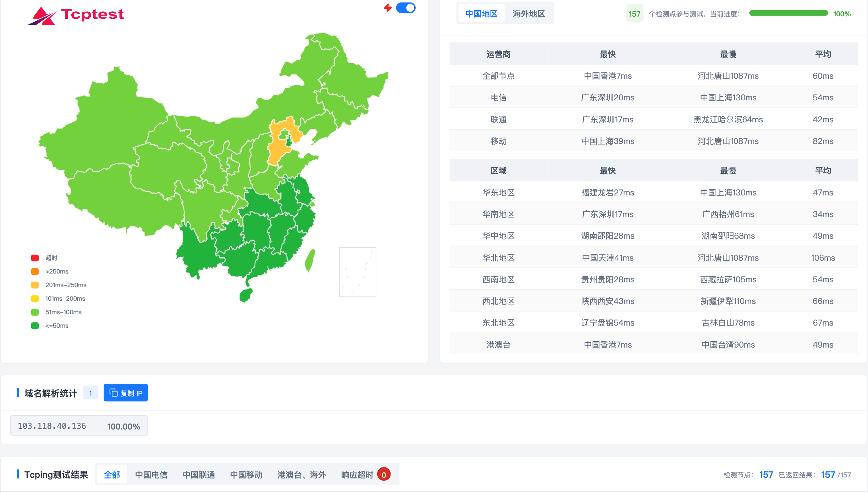Click the 域名解析统计 count badge 1
Image resolution: width=868 pixels, height=493 pixels.
90,393
